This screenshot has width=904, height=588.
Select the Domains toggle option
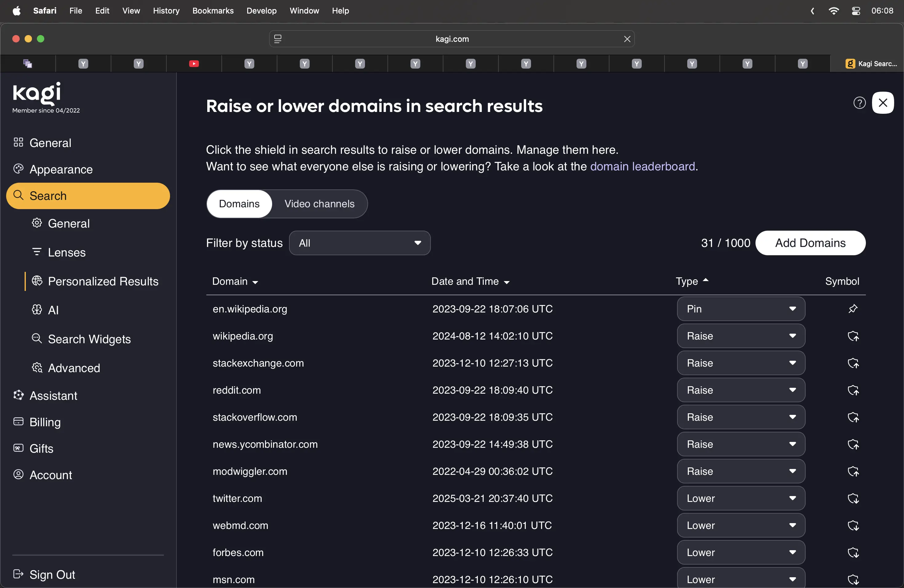[239, 204]
